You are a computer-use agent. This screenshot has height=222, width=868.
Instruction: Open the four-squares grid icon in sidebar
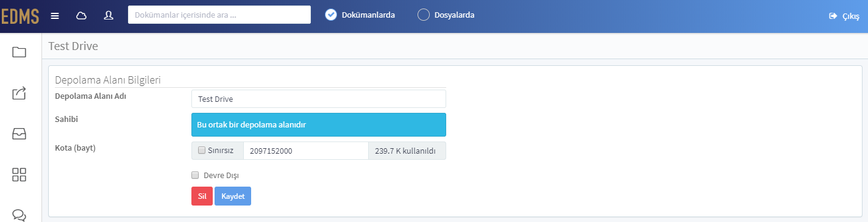tap(20, 175)
